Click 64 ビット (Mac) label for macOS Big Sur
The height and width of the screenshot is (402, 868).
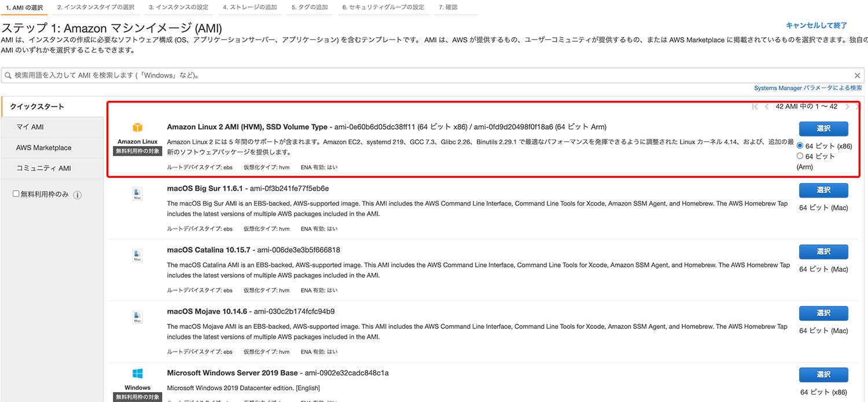[x=823, y=207]
